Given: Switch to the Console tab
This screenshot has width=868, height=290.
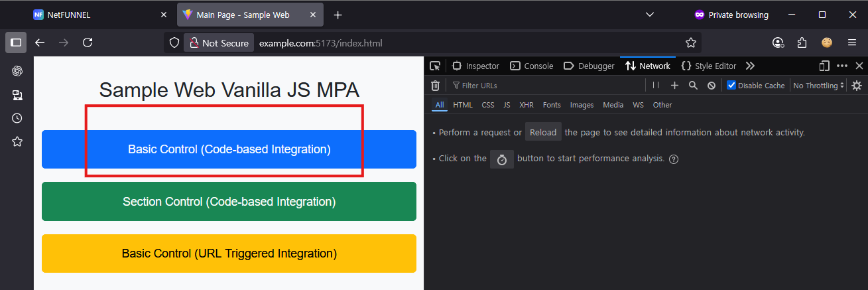Looking at the screenshot, I should point(532,66).
